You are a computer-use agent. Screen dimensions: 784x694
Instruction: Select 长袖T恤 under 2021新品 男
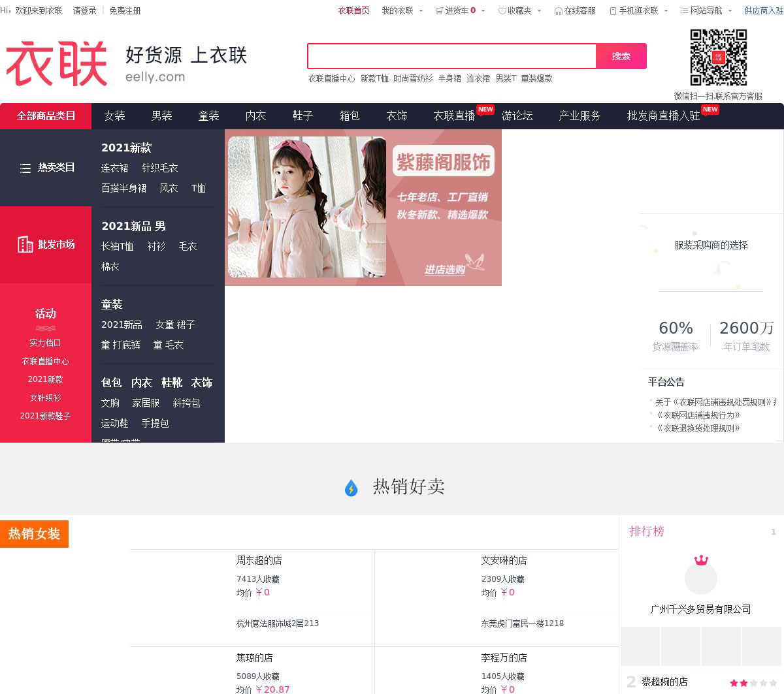coord(117,247)
